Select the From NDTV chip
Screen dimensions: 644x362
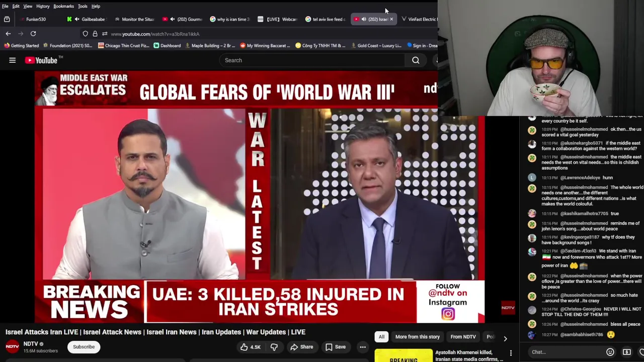[x=463, y=337]
